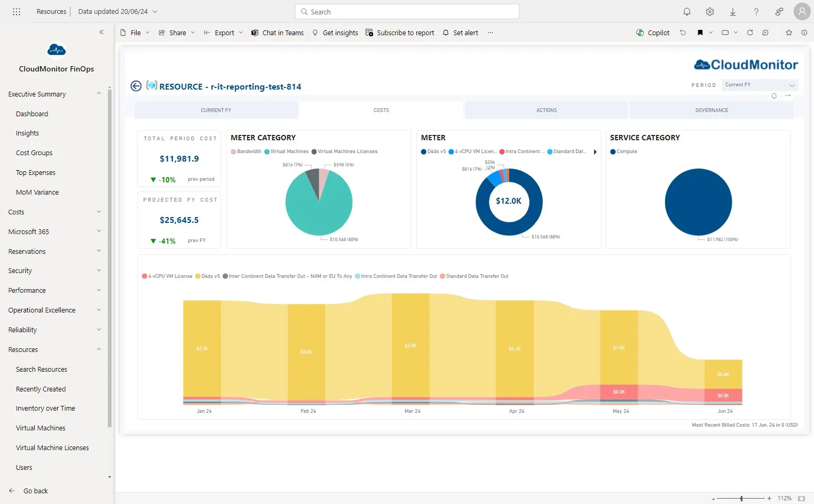Open the Data updated 20/06/24 dropdown
The width and height of the screenshot is (814, 504).
point(117,11)
